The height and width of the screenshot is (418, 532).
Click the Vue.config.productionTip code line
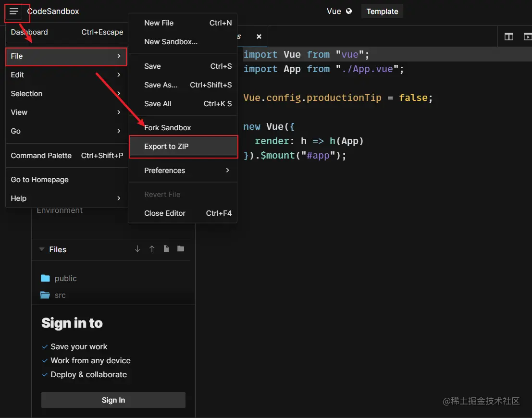point(338,98)
